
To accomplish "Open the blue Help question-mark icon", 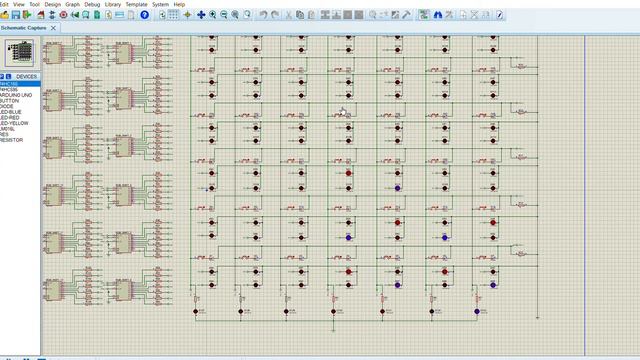I will coord(144,15).
